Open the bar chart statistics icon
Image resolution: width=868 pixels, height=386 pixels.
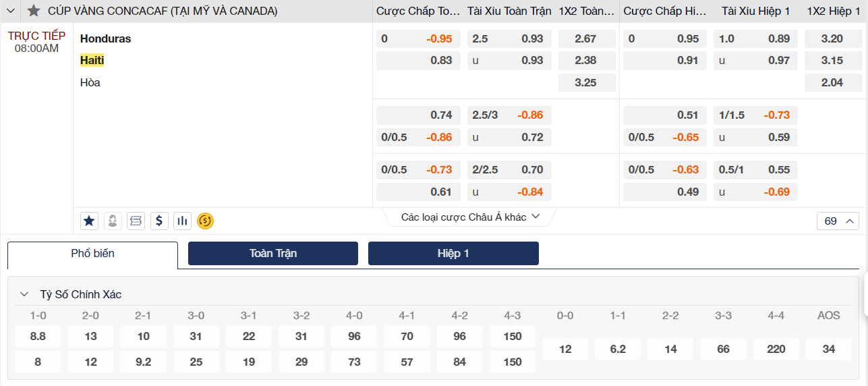point(182,221)
